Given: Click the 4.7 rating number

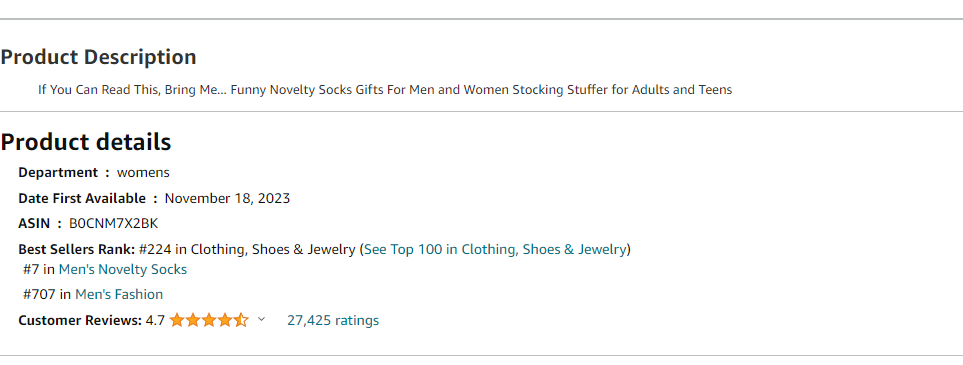Looking at the screenshot, I should [155, 320].
